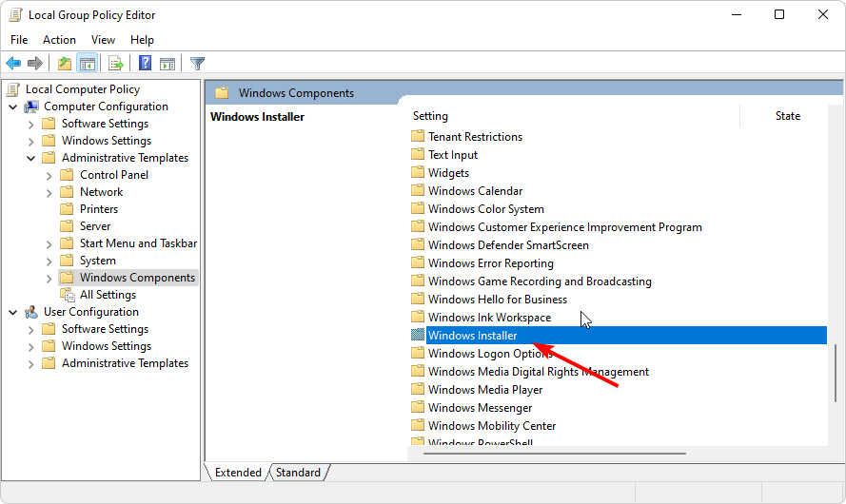Select Windows Messenger entry
Screen dimensions: 846x504
[481, 408]
